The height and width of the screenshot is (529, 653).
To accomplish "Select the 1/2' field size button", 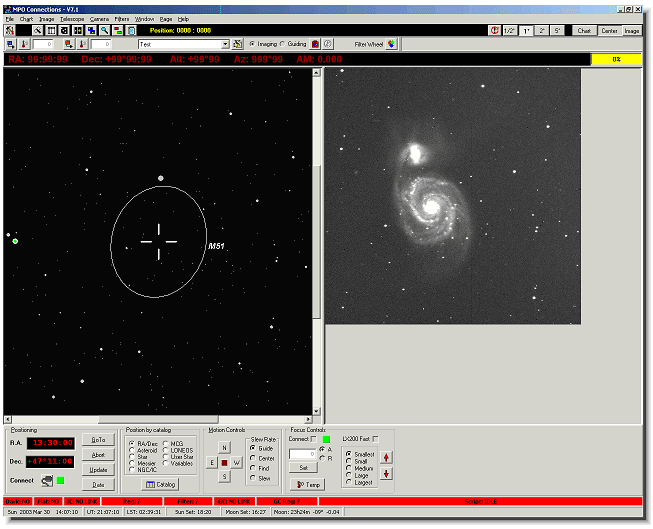I will pyautogui.click(x=510, y=31).
